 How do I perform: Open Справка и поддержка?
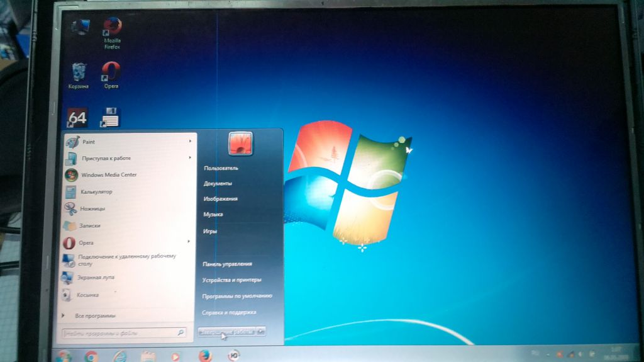pos(229,313)
